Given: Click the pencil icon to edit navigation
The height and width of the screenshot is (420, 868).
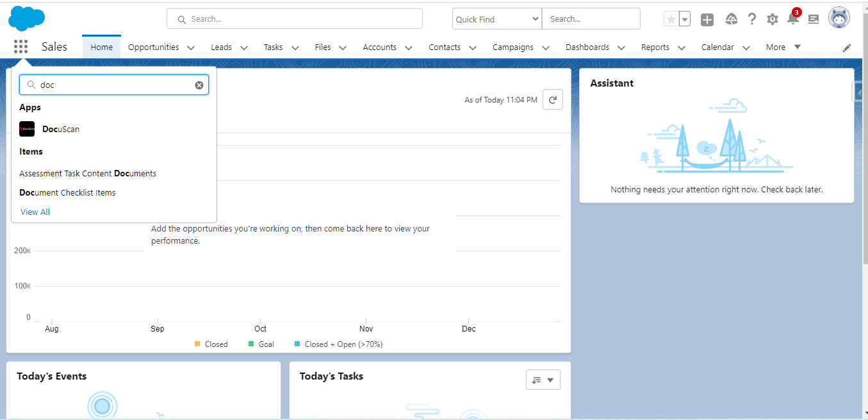Looking at the screenshot, I should (847, 47).
